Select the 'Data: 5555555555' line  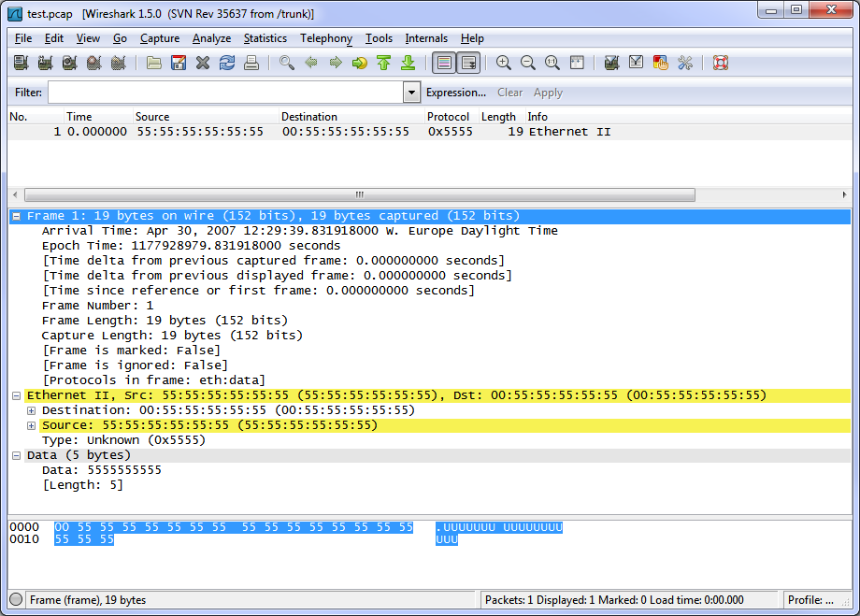pos(102,470)
